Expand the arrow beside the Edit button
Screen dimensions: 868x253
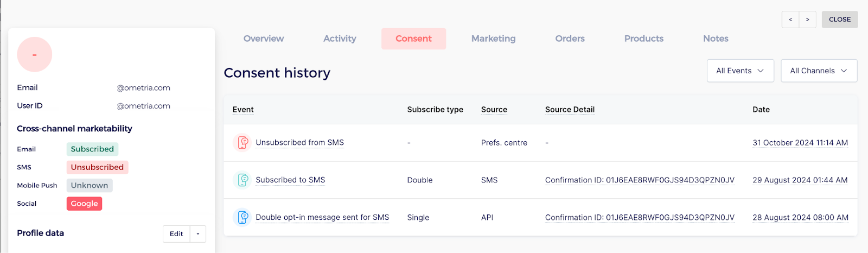coord(198,234)
